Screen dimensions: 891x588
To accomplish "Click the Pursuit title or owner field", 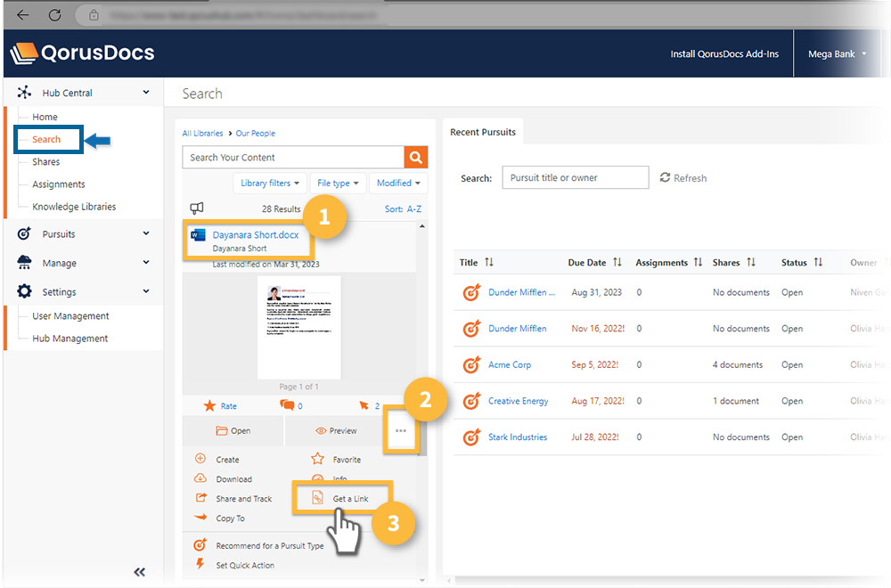I will click(x=575, y=177).
